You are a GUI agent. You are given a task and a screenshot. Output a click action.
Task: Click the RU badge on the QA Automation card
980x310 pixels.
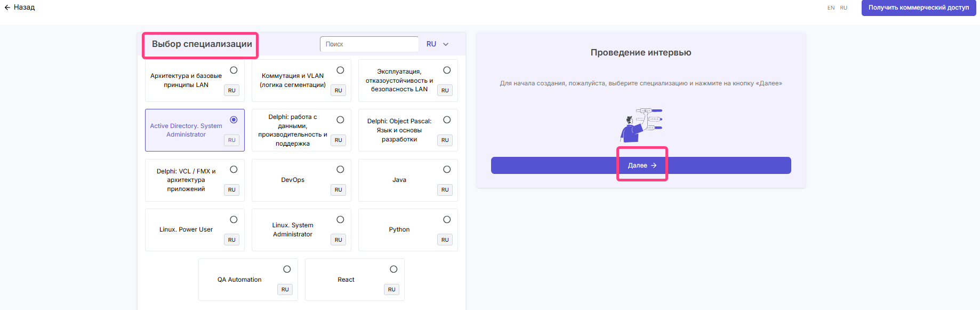tap(285, 290)
